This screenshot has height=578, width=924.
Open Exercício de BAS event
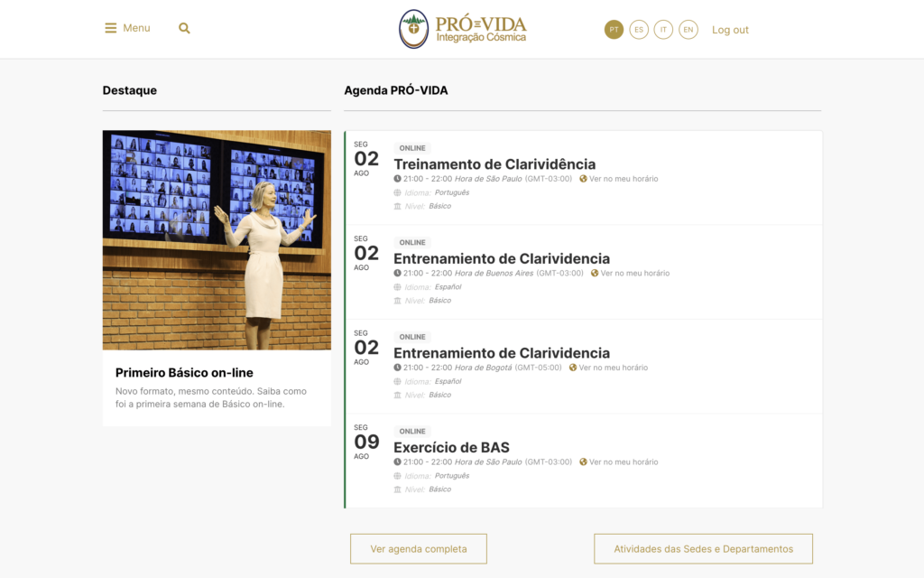(451, 447)
